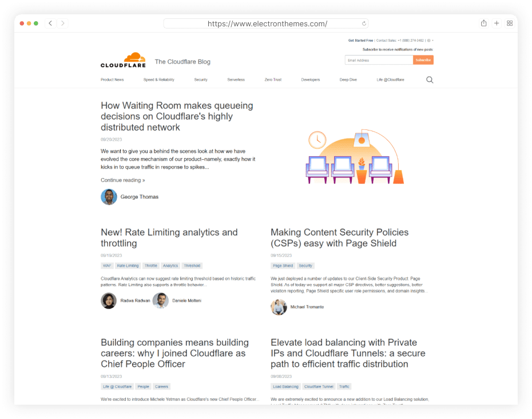
Task: Open George Thomas author name link
Action: click(x=140, y=197)
